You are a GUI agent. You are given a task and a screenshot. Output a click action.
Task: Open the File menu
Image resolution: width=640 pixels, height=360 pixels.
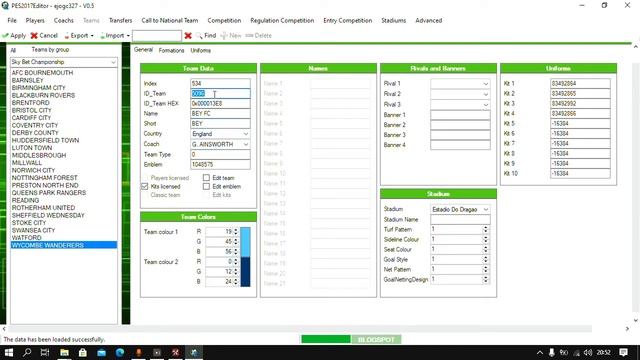coord(12,20)
